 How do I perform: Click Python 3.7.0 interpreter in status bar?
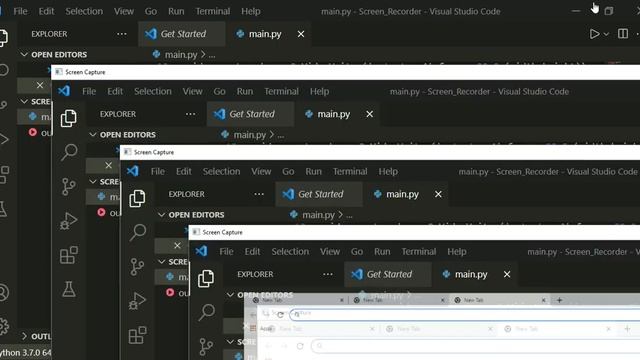coord(25,352)
